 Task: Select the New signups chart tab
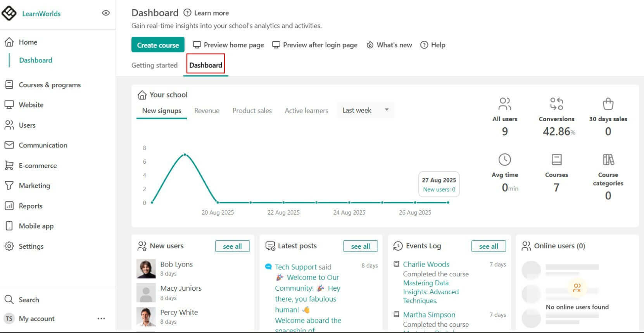162,111
